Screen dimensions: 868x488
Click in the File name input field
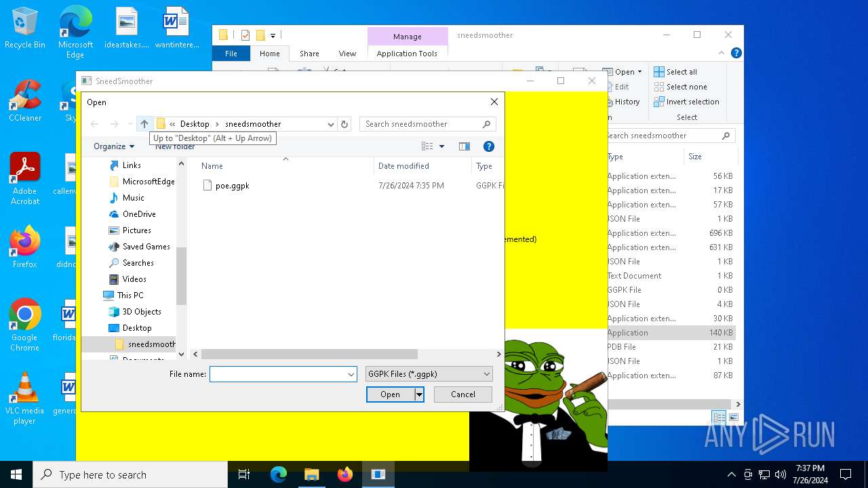point(278,374)
